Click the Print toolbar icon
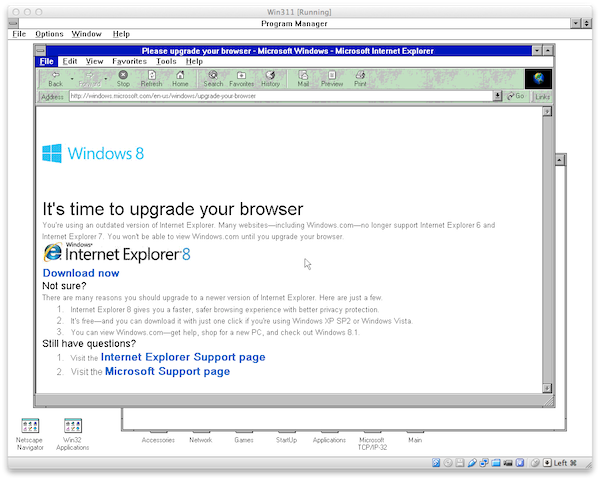 coord(360,78)
